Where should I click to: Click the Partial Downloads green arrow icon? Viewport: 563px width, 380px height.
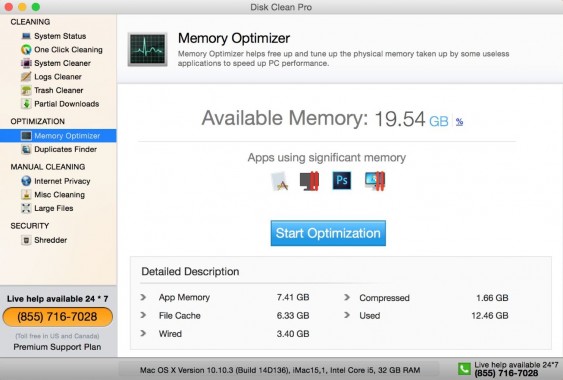(26, 104)
